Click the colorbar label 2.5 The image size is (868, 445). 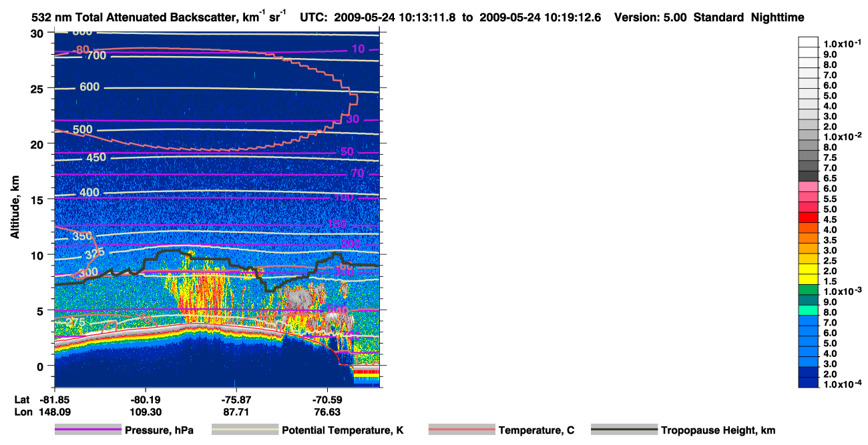click(830, 260)
